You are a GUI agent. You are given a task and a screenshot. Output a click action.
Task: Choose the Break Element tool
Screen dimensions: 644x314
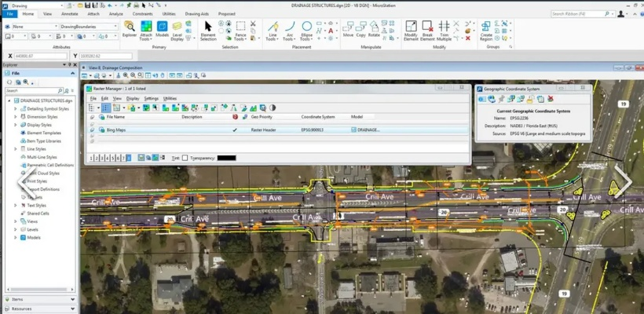click(427, 31)
